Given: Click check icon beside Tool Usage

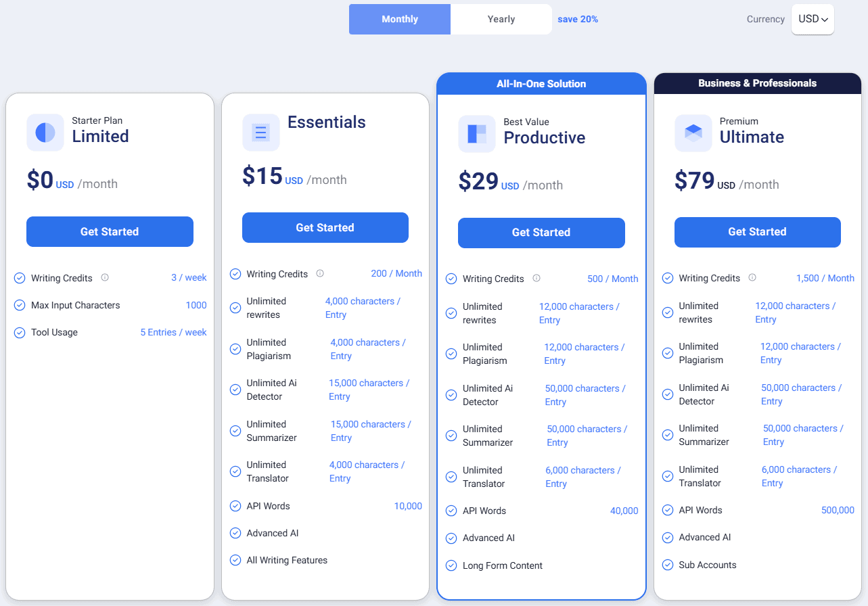Looking at the screenshot, I should tap(20, 332).
